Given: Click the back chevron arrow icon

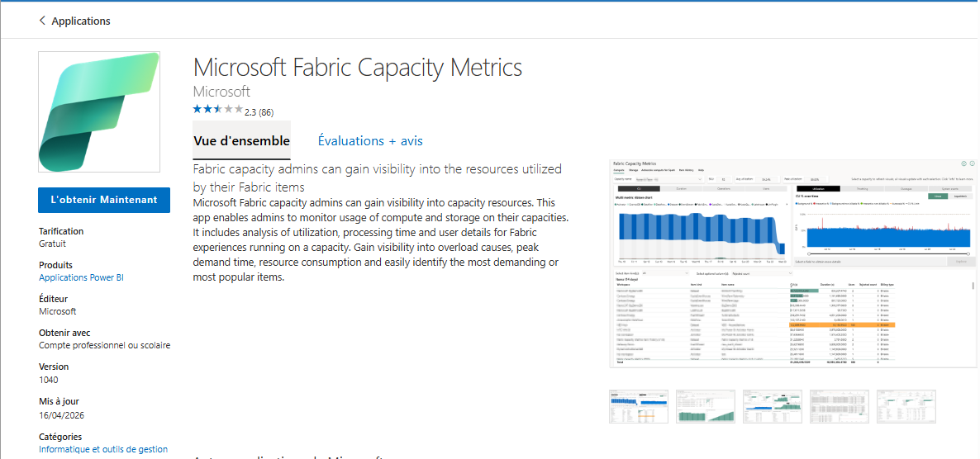Looking at the screenshot, I should click(42, 21).
